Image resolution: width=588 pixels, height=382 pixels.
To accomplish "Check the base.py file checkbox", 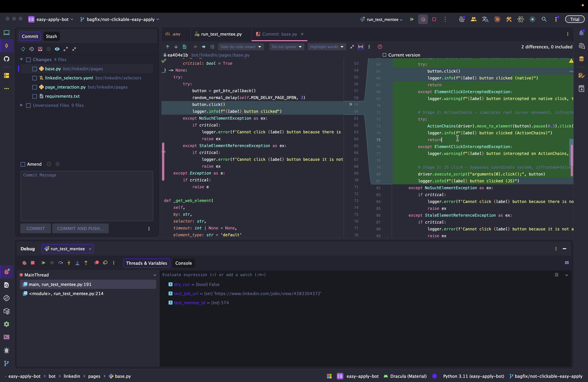I will tap(35, 69).
